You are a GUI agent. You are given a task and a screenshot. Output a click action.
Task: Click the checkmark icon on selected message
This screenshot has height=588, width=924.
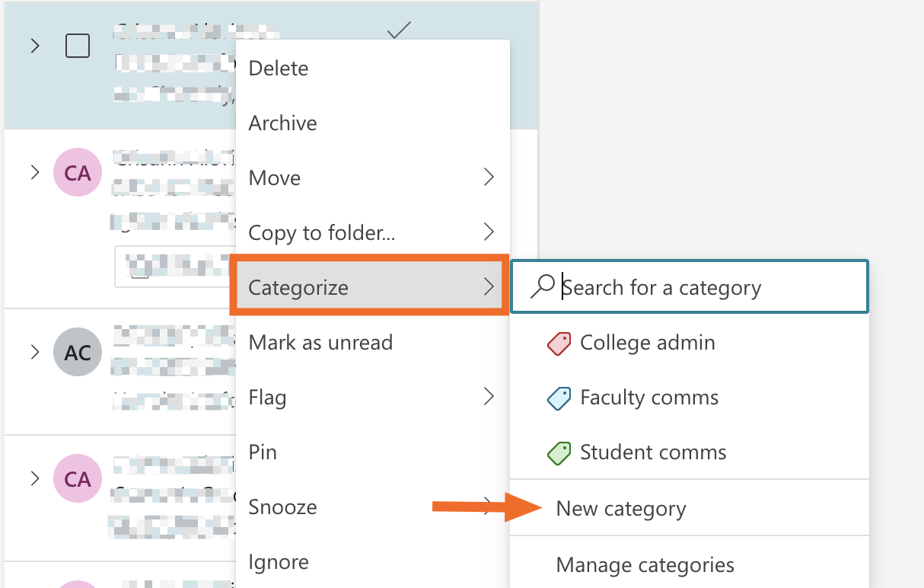point(399,29)
